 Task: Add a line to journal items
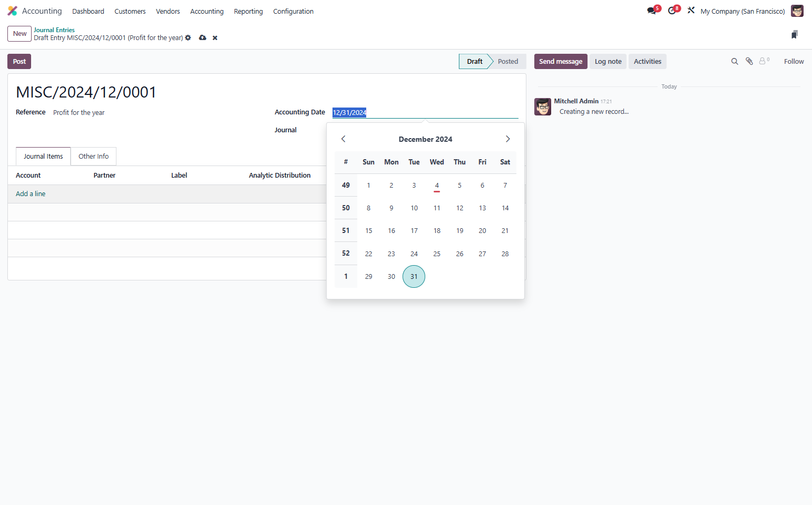31,194
